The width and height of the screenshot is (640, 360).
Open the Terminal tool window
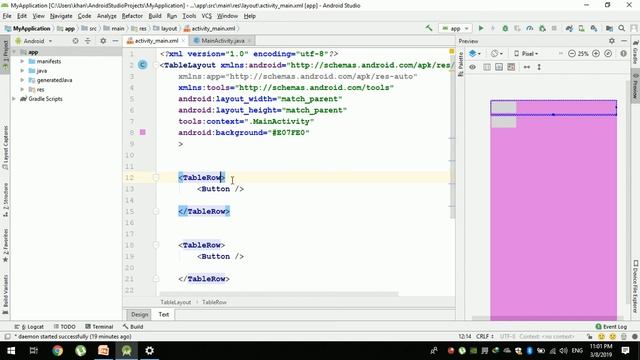99,327
